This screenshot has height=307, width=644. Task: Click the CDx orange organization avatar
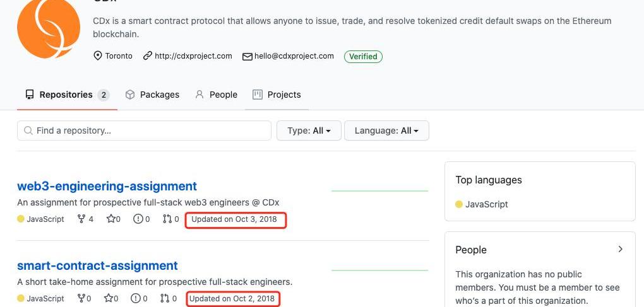click(x=49, y=28)
